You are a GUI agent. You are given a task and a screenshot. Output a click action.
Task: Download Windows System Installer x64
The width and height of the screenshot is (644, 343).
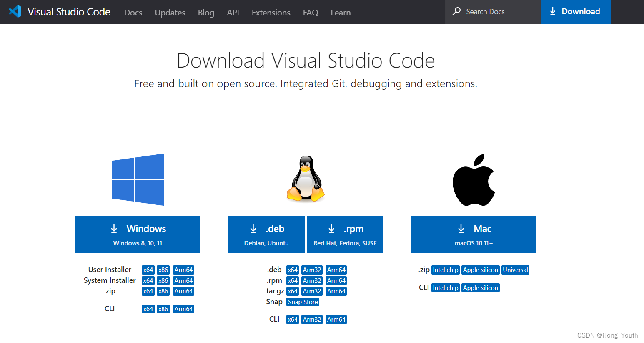point(148,281)
